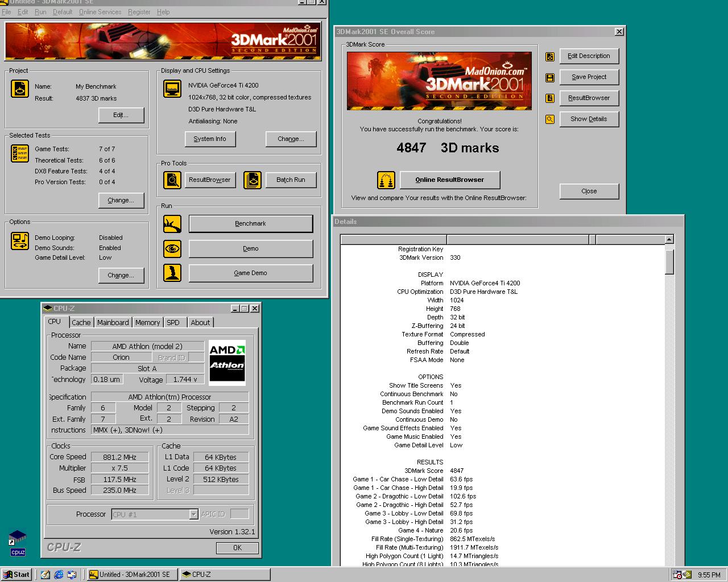Click the Online ResultBrowser people icon
Screen dimensions: 728x582
[x=386, y=180]
